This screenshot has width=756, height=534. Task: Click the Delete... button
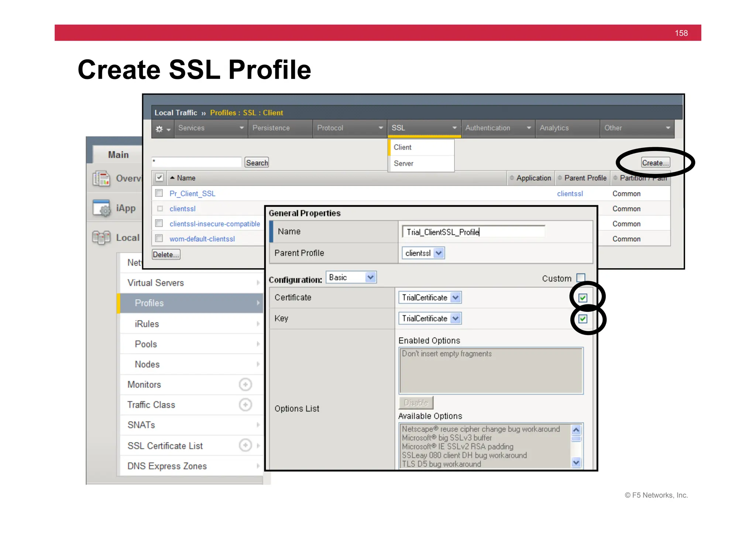point(166,255)
